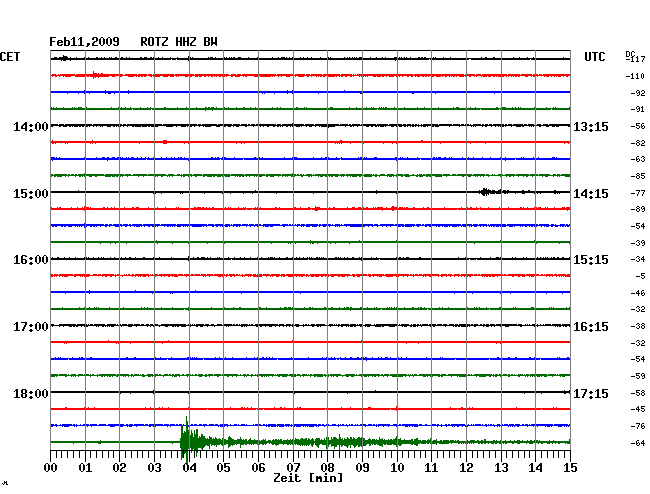Select the 15:00 CET row label
The height and width of the screenshot is (494, 650).
coord(31,194)
